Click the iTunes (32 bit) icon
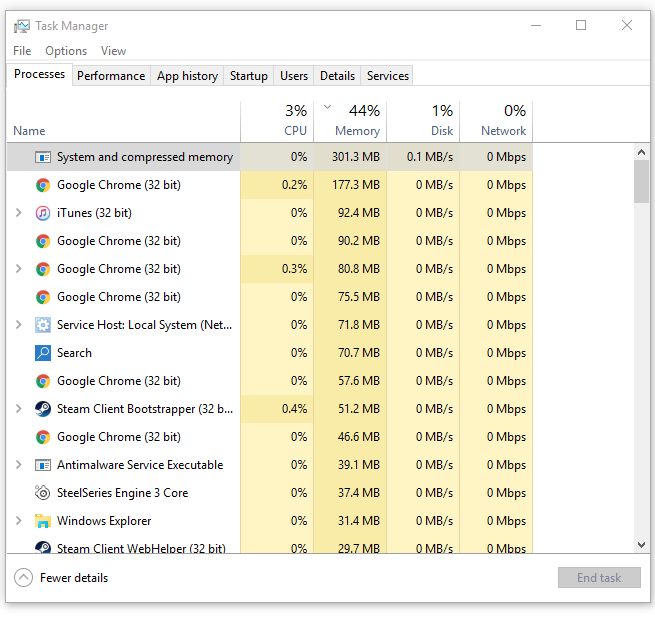 (43, 213)
